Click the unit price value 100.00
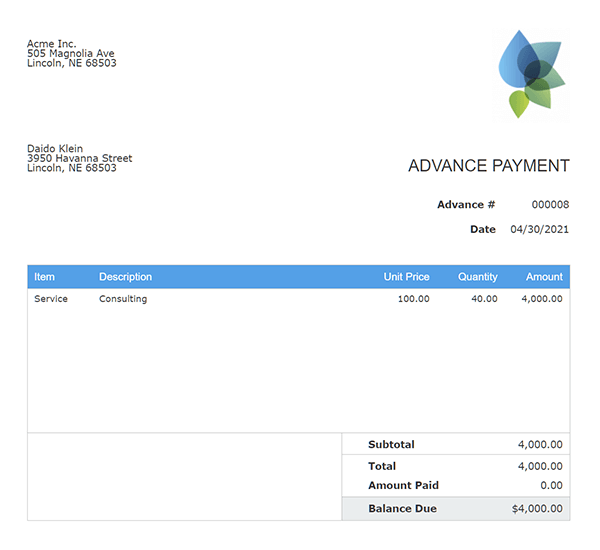Image resolution: width=600 pixels, height=550 pixels. (414, 299)
